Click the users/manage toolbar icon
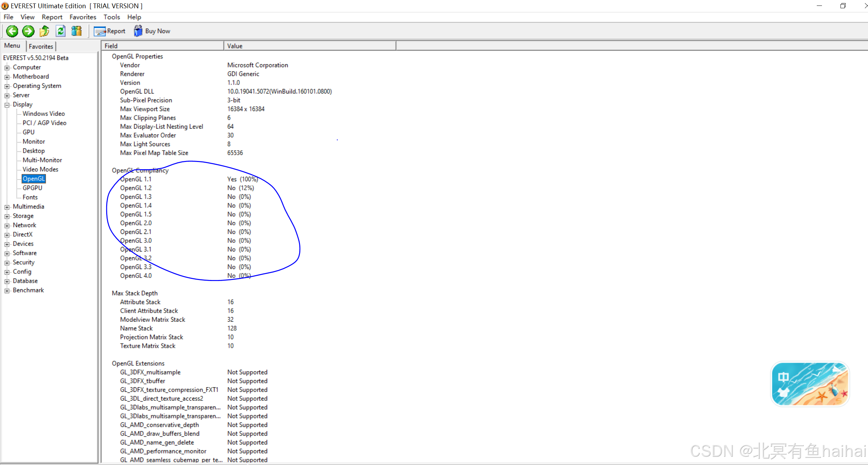Screen dimensions: 868x465 (x=76, y=31)
